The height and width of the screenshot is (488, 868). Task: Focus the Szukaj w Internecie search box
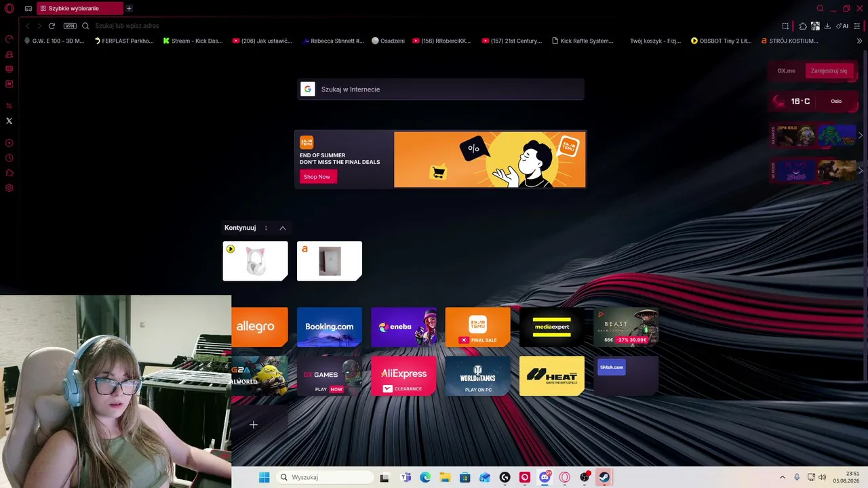click(441, 89)
